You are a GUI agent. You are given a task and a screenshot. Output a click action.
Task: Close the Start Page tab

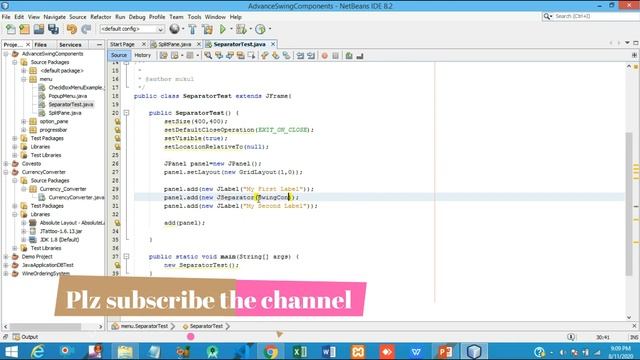pos(144,44)
